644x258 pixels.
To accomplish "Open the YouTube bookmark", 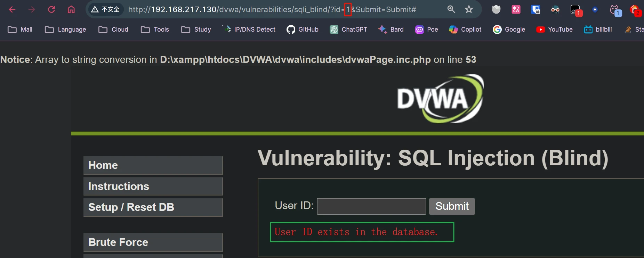I will [x=555, y=30].
